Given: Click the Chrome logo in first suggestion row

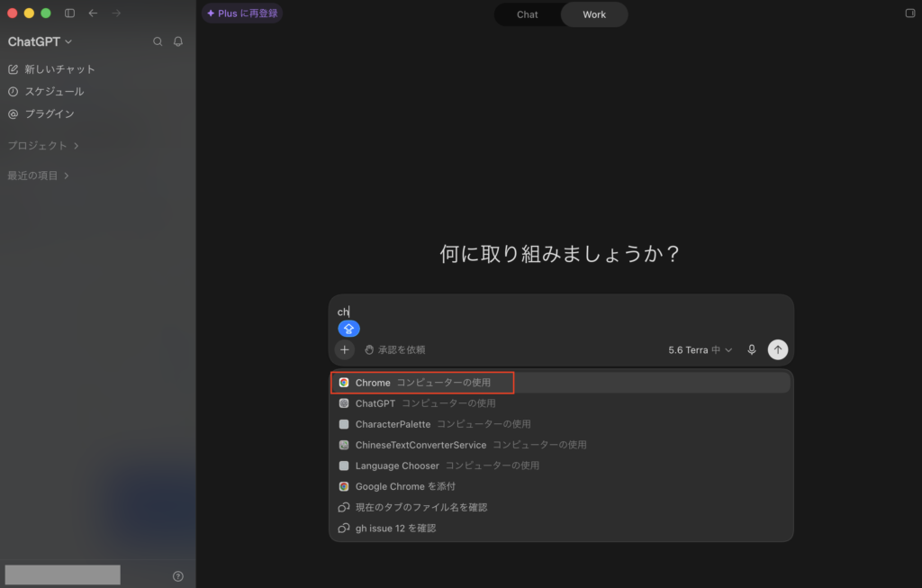Looking at the screenshot, I should pyautogui.click(x=344, y=383).
